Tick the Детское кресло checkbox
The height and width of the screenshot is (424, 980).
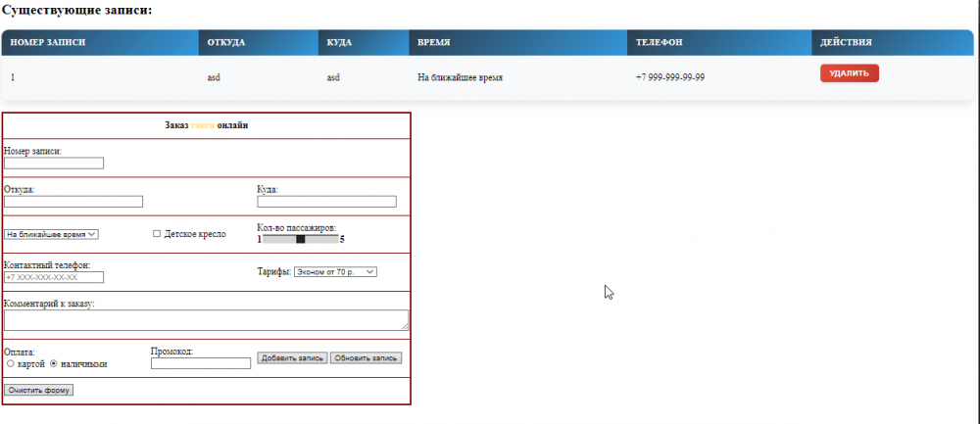(157, 234)
